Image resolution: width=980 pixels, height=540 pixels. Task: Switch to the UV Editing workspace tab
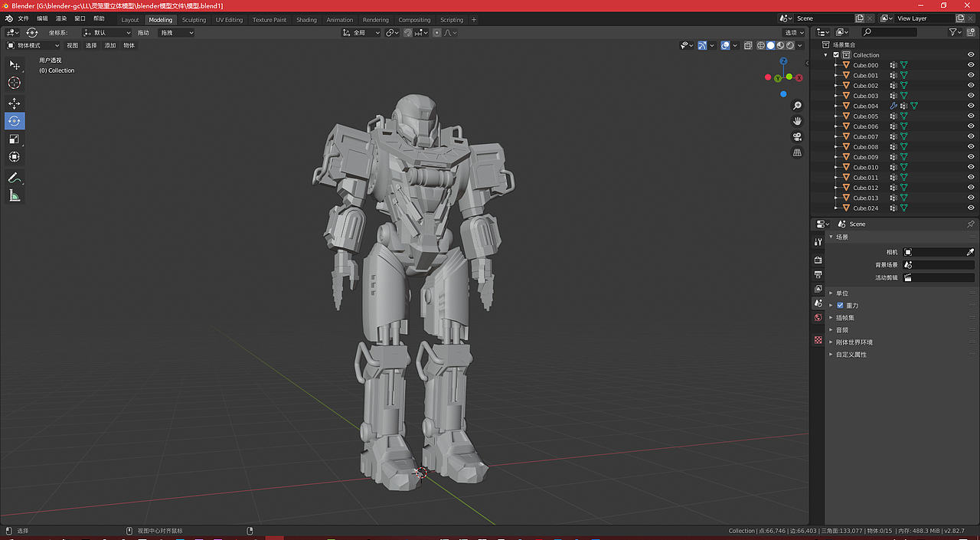[x=229, y=19]
